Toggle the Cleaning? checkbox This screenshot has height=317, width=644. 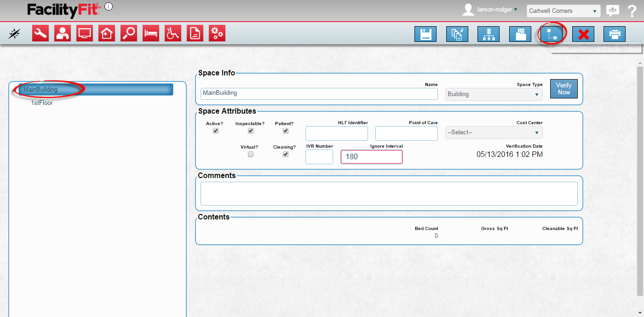click(x=286, y=155)
